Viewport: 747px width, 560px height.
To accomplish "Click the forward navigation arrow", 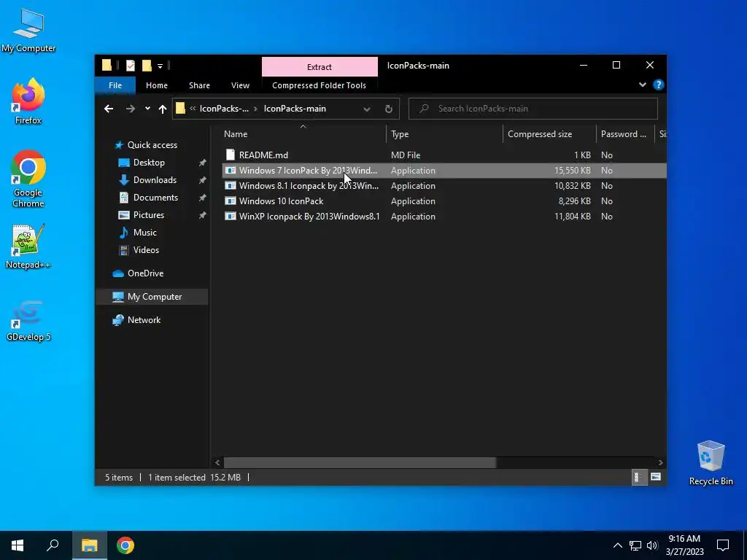I will 130,109.
